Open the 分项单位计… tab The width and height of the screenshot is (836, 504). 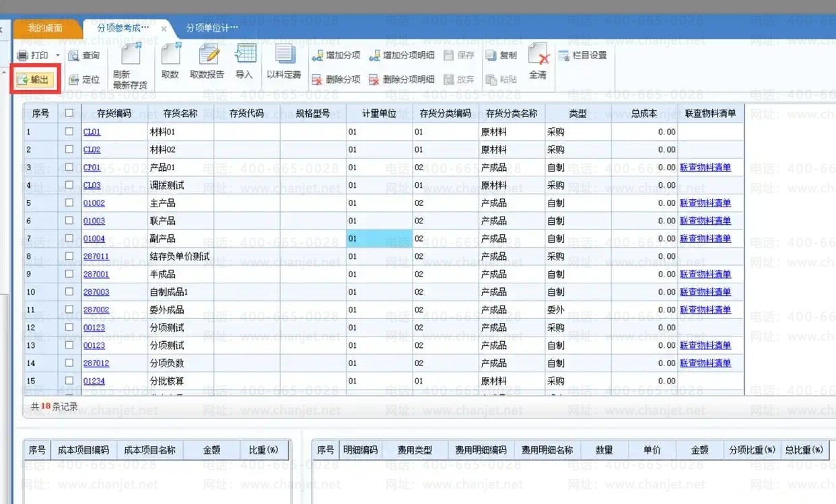pos(212,28)
